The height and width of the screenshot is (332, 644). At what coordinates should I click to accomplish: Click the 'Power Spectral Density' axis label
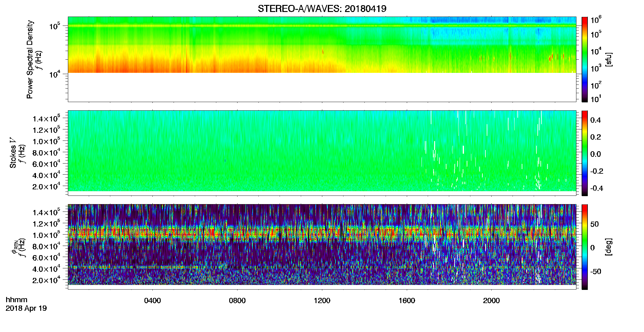coord(30,59)
